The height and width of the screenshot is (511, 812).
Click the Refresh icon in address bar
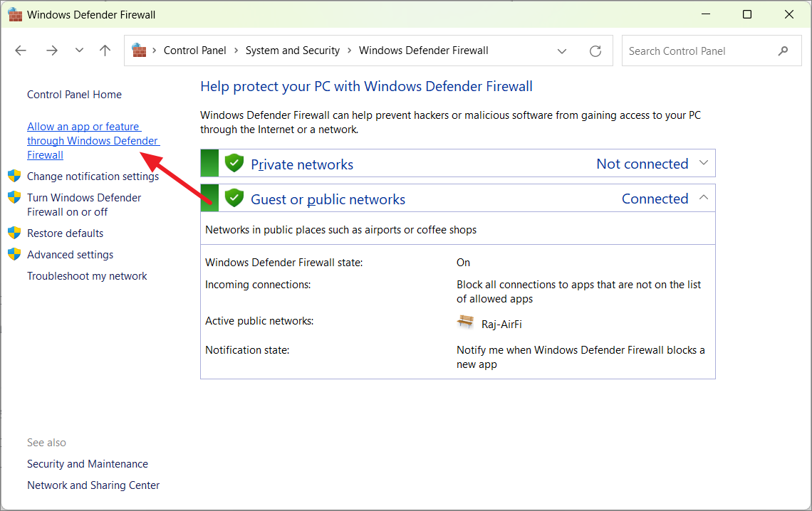[595, 51]
